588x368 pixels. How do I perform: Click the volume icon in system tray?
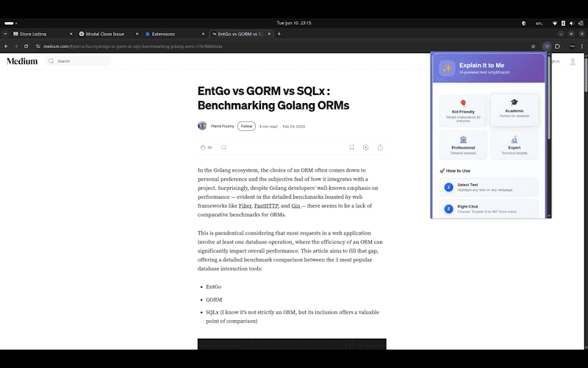[x=572, y=24]
